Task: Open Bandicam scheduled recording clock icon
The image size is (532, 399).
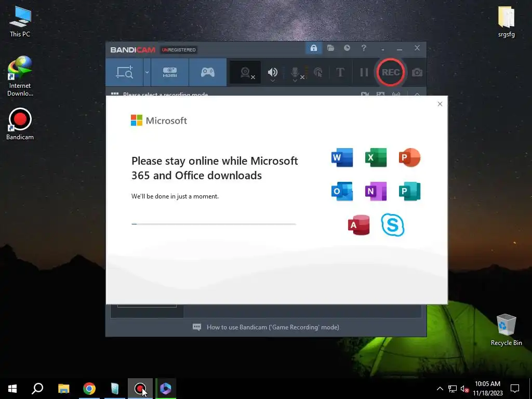Action: [x=347, y=48]
